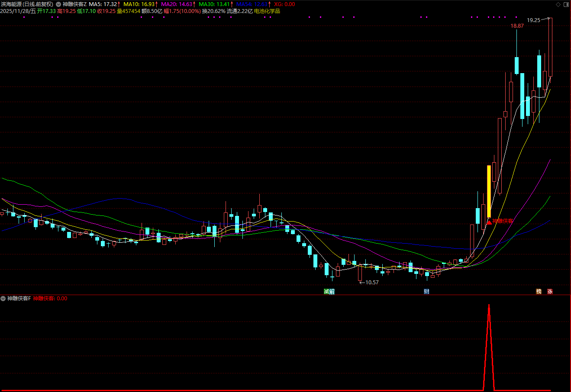Screen dimensions: 571x392
Task: Click the 财 financial report marker
Action: [426, 291]
